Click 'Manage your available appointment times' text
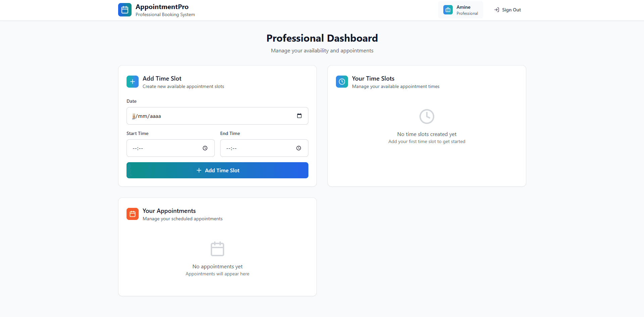This screenshot has height=317, width=644. 396,87
